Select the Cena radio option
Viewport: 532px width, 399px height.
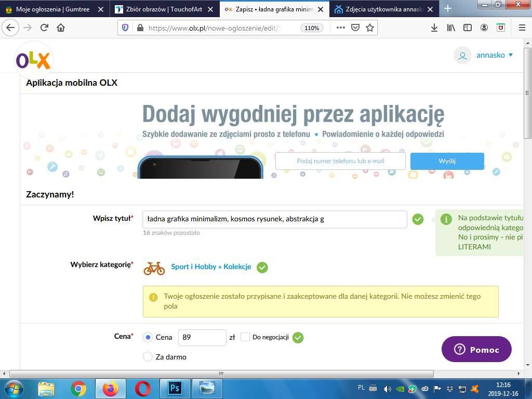click(x=148, y=337)
